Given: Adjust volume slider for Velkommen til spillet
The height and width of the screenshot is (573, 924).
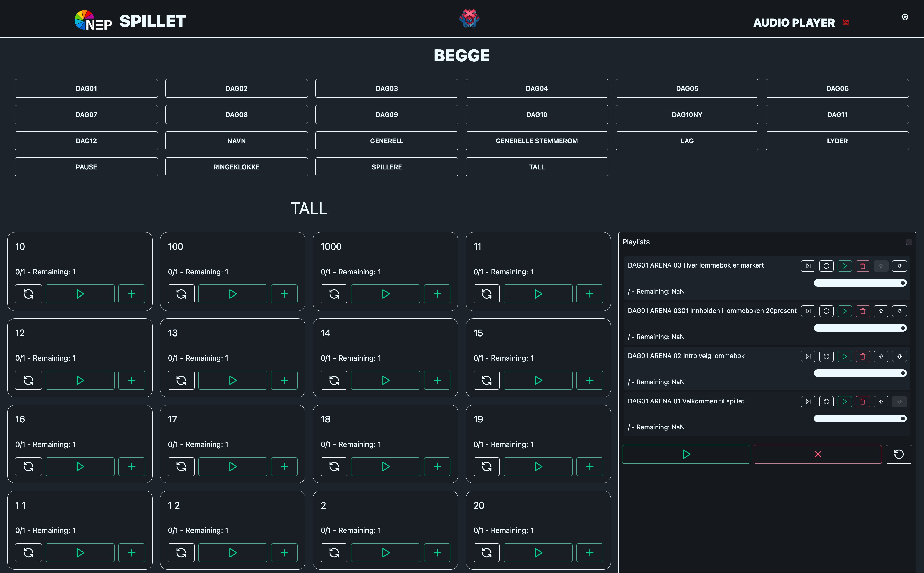Looking at the screenshot, I should 860,418.
